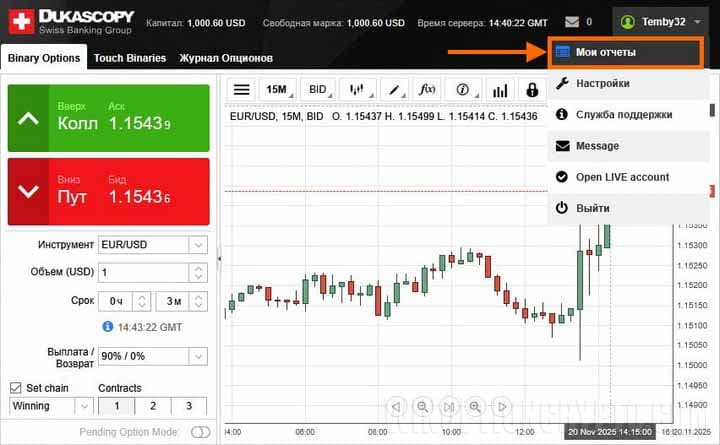The image size is (720, 445).
Task: Buy Пут option at 1.15436
Action: click(109, 192)
